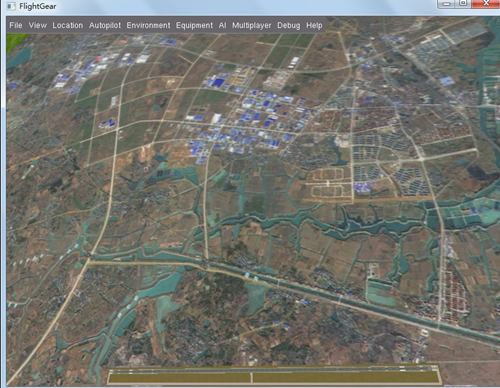This screenshot has width=500, height=388.
Task: Open the Multiplayer menu
Action: (252, 25)
